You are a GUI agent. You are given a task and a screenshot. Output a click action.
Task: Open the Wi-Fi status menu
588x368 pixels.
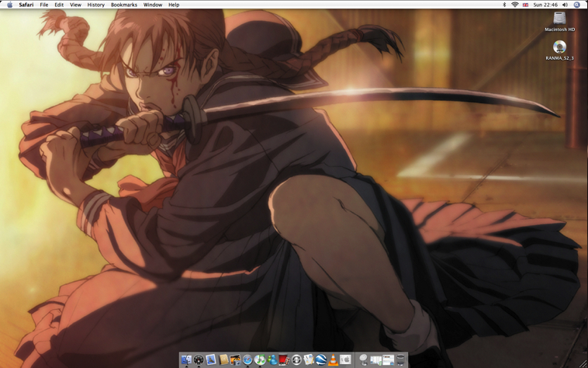coord(515,5)
